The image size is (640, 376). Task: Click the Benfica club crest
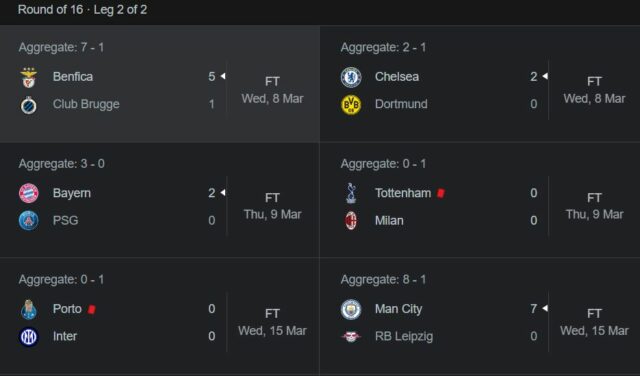(29, 77)
